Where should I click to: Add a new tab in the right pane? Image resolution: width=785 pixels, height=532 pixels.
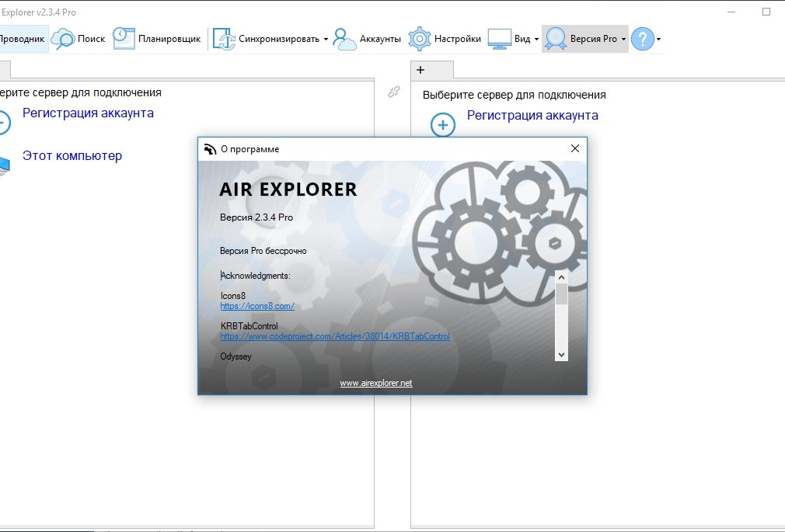[x=420, y=70]
